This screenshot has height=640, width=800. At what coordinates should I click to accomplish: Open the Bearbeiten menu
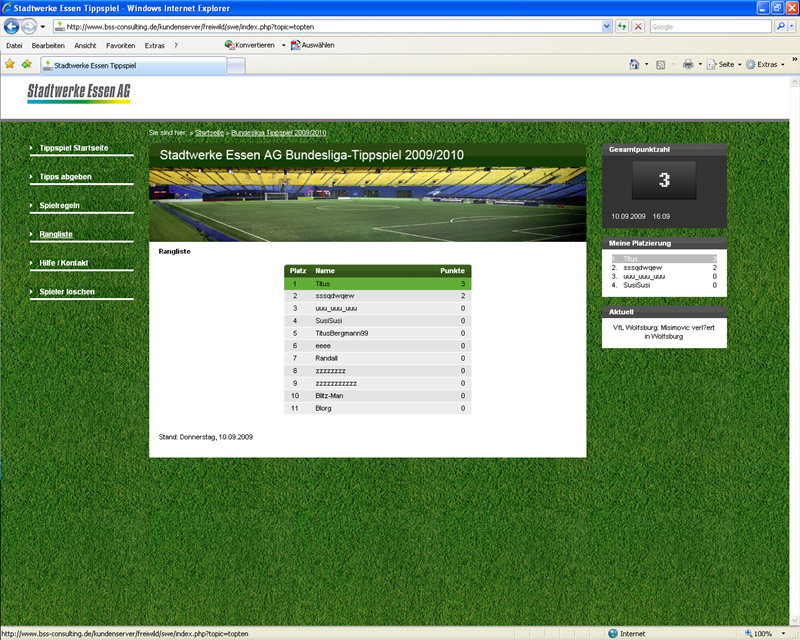pyautogui.click(x=48, y=45)
